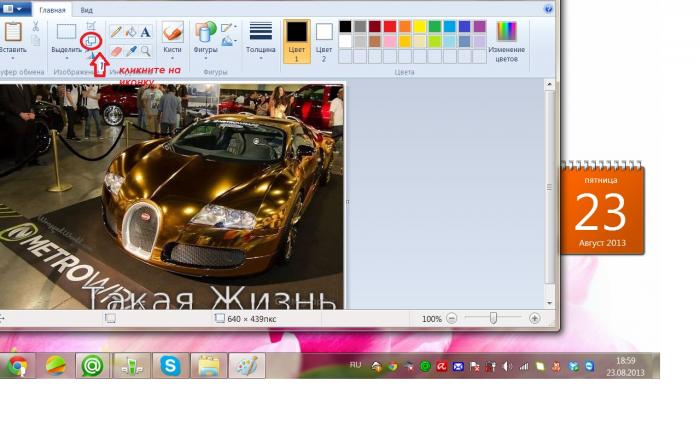Screen dimensions: 700x438
Task: Select the Eraser tool
Action: click(x=116, y=50)
